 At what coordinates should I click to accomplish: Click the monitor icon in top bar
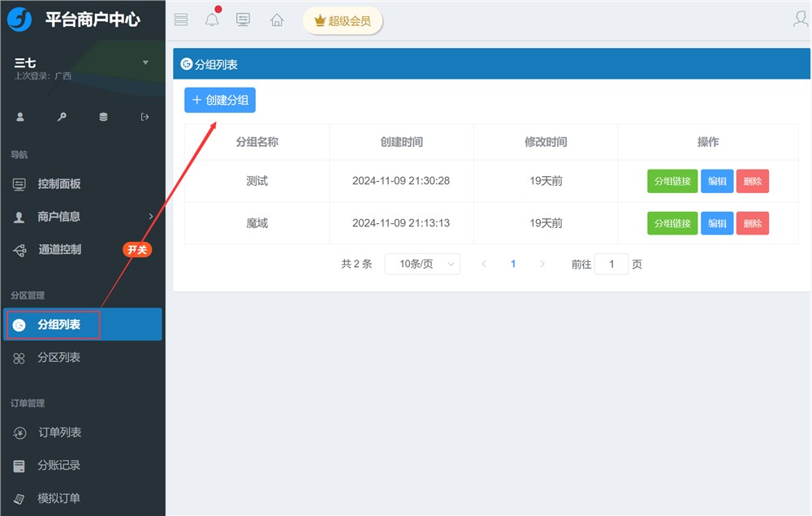[243, 20]
